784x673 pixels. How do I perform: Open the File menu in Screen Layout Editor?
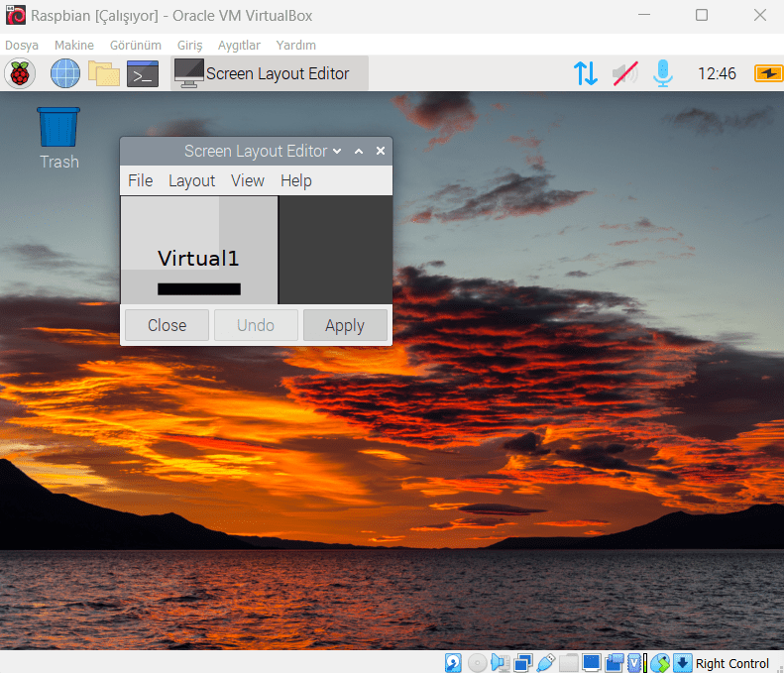[x=141, y=180]
